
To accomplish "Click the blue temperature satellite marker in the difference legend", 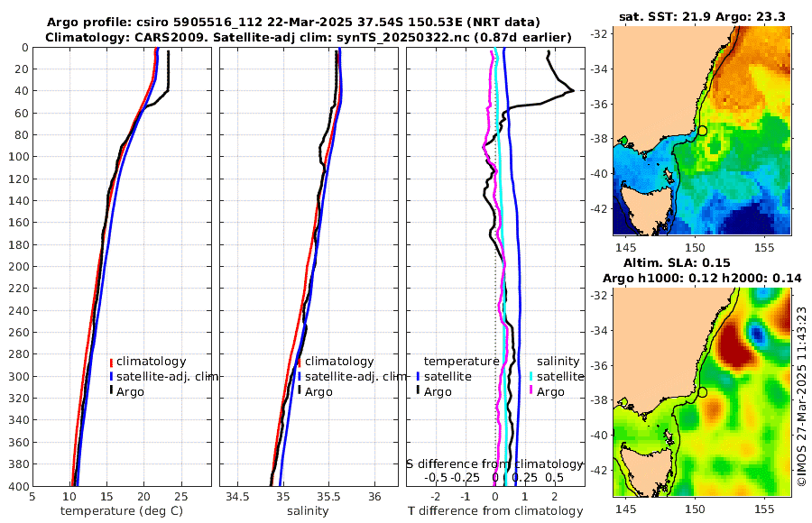I will pos(418,376).
